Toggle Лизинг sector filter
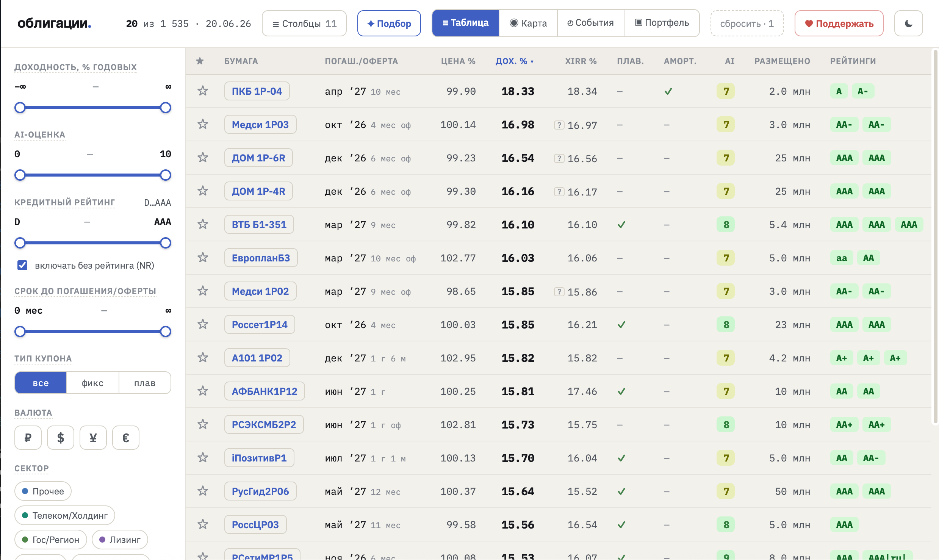Viewport: 939px width, 560px height. pos(120,540)
